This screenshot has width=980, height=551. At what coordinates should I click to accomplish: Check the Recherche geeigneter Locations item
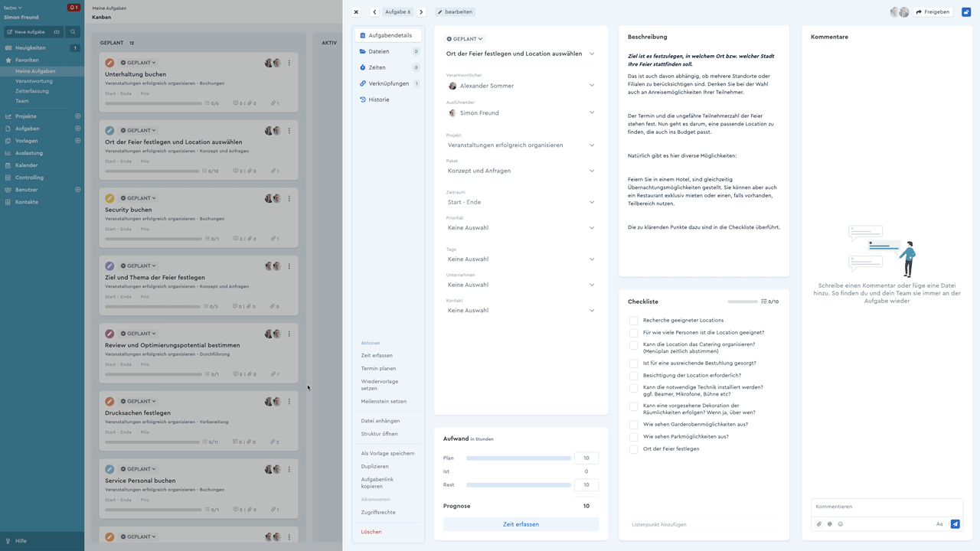tap(633, 321)
